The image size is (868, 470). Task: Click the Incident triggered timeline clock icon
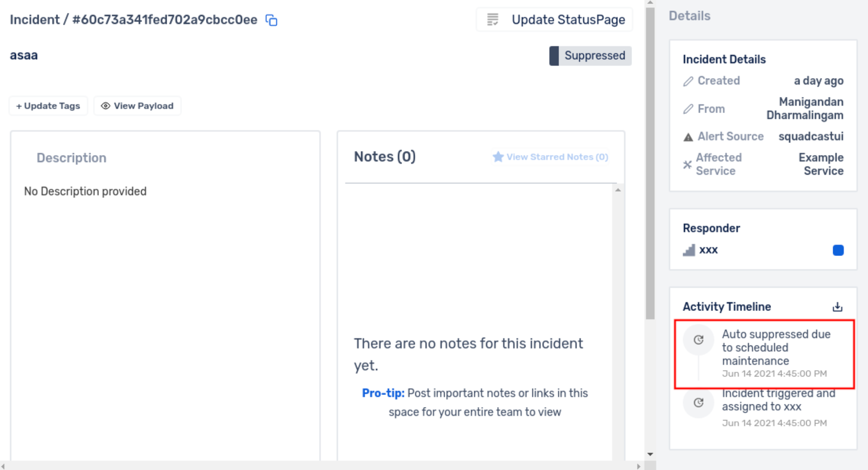pyautogui.click(x=698, y=403)
